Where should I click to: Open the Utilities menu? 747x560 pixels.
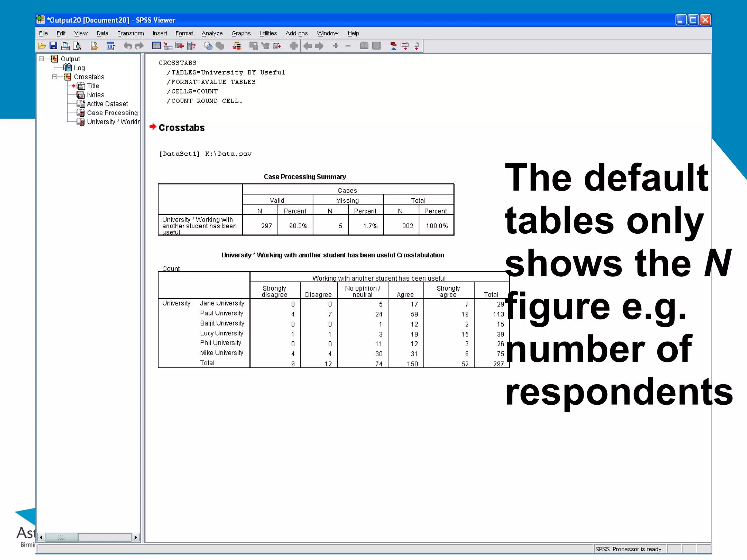click(x=268, y=34)
